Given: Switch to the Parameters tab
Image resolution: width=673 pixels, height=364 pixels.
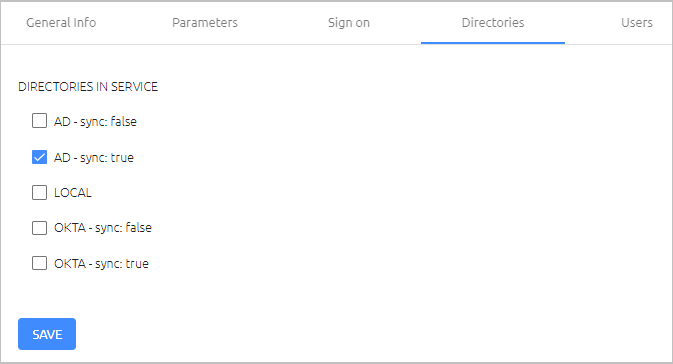Looking at the screenshot, I should point(205,22).
